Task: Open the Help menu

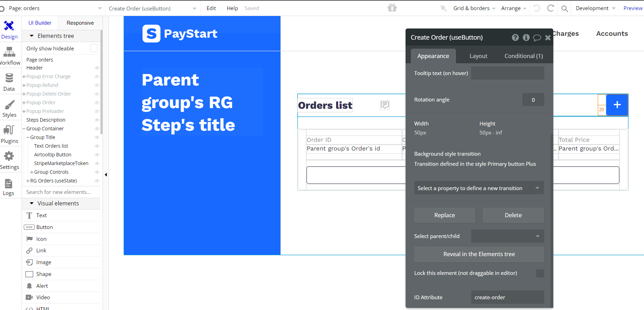Action: (x=233, y=8)
